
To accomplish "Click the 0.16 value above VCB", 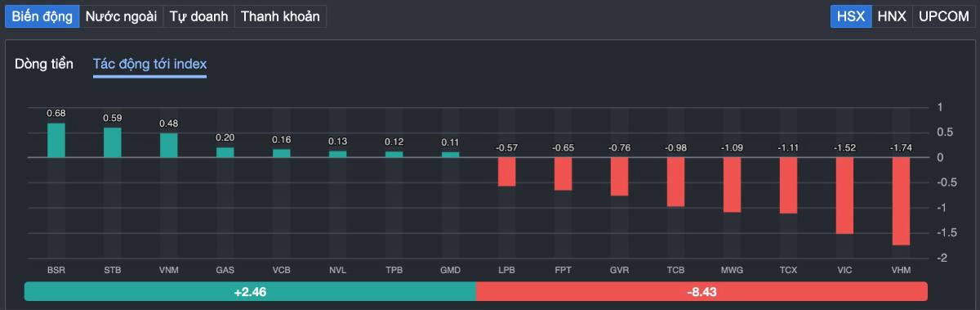I will (282, 140).
